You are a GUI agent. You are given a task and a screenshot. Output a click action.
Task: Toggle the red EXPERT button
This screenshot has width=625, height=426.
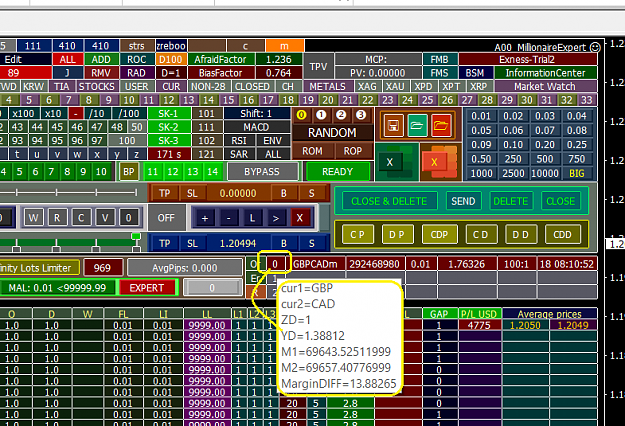(147, 288)
